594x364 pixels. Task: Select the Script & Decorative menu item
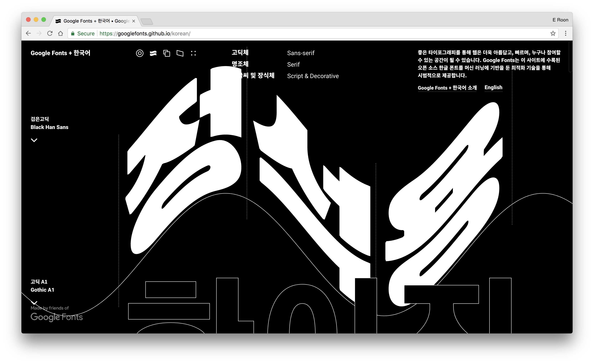tap(313, 76)
